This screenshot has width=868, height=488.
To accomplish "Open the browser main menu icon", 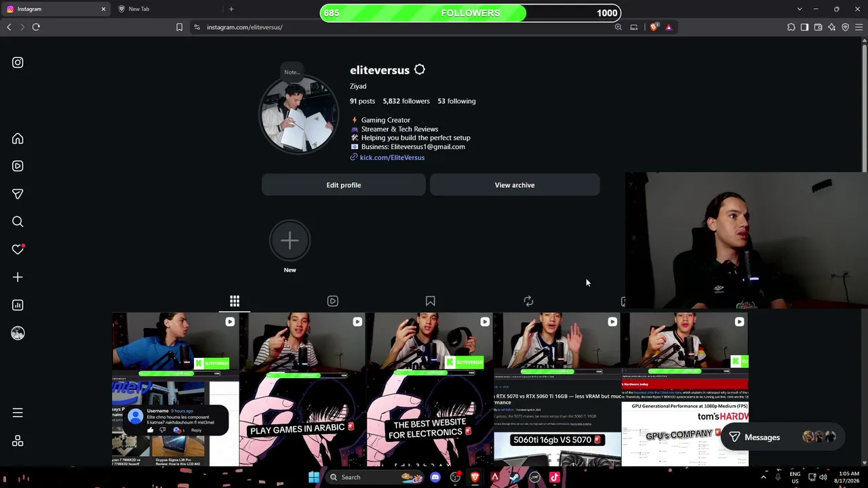I will 859,27.
